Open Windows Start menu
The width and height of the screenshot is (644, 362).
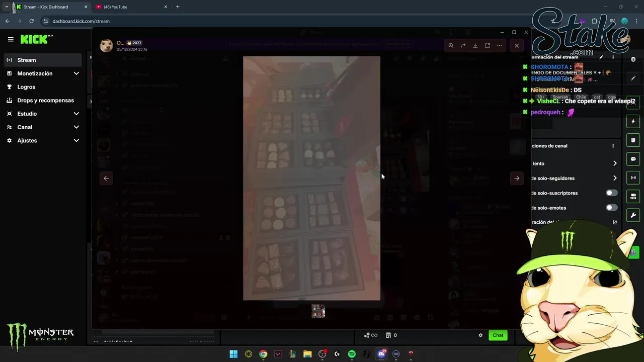pyautogui.click(x=233, y=354)
